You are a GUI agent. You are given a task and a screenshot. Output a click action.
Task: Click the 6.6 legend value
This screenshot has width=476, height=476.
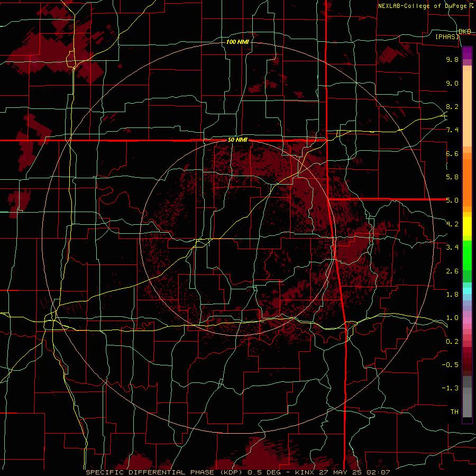452,153
